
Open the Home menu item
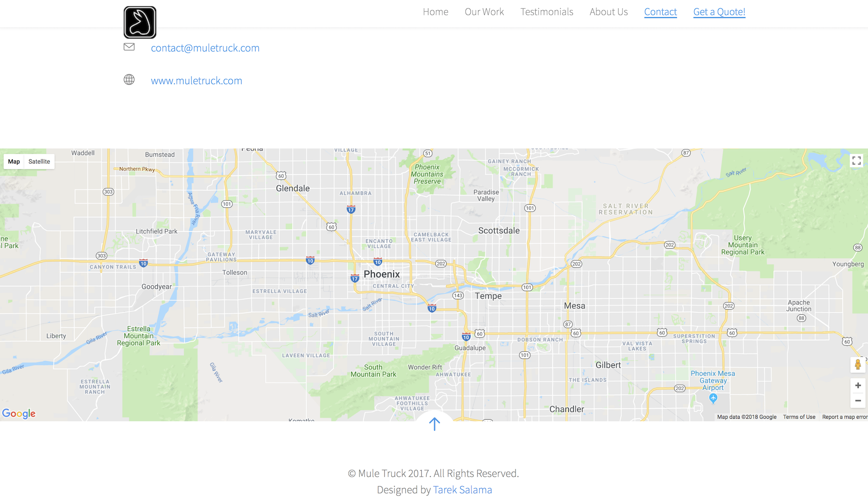pos(435,12)
